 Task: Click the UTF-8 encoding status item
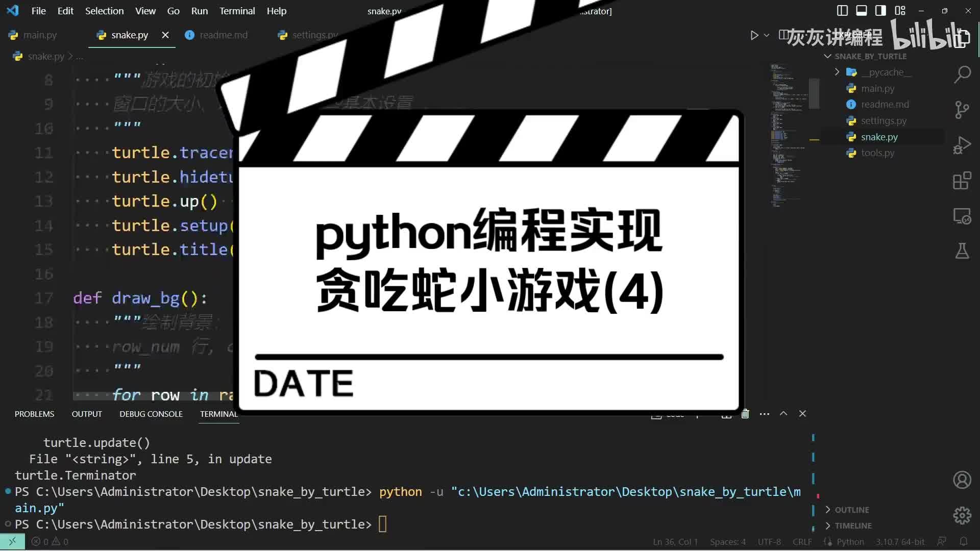(769, 542)
